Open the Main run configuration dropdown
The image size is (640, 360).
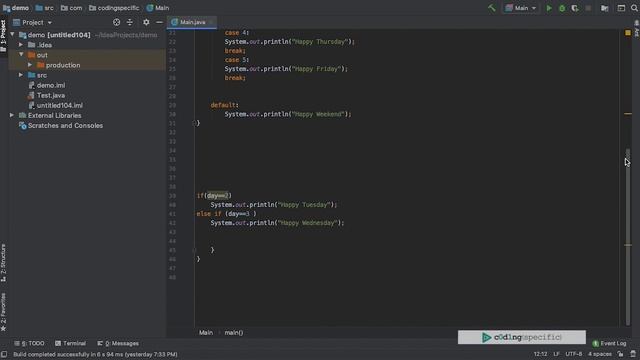(521, 8)
